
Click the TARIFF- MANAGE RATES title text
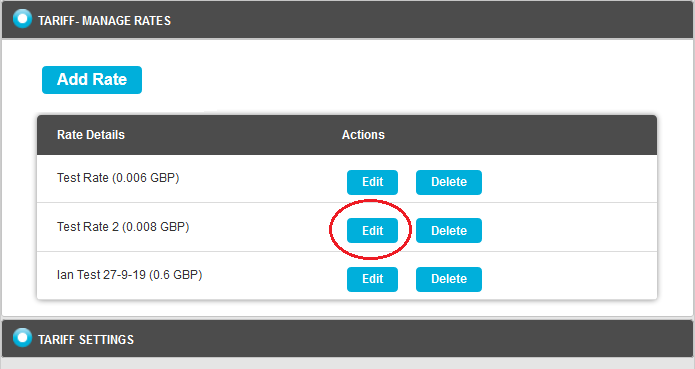point(105,21)
